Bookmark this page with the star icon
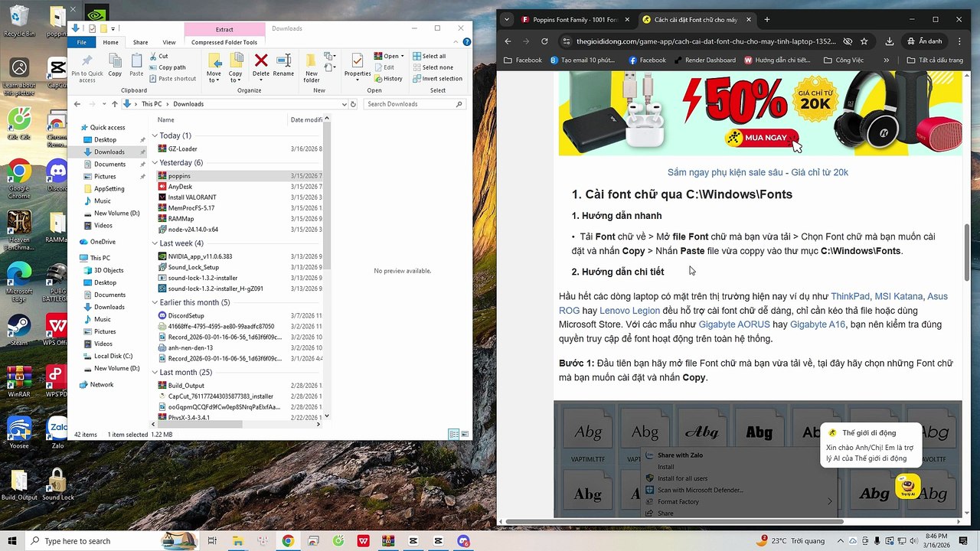 click(864, 41)
